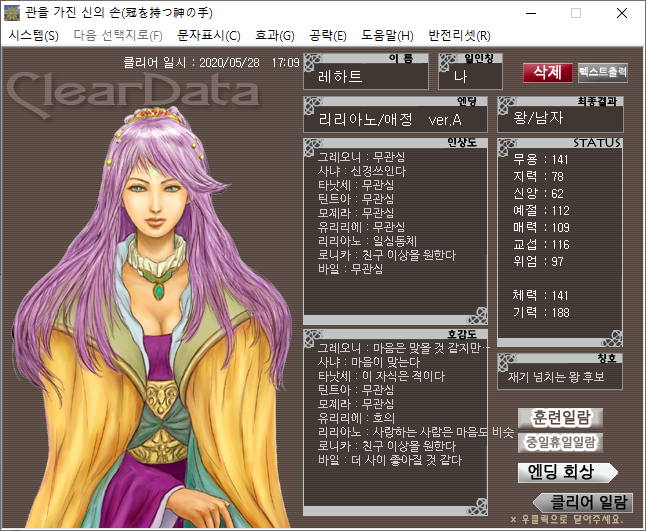Open the 훈련일람 list
Viewport: 646px width, 531px height.
560,418
